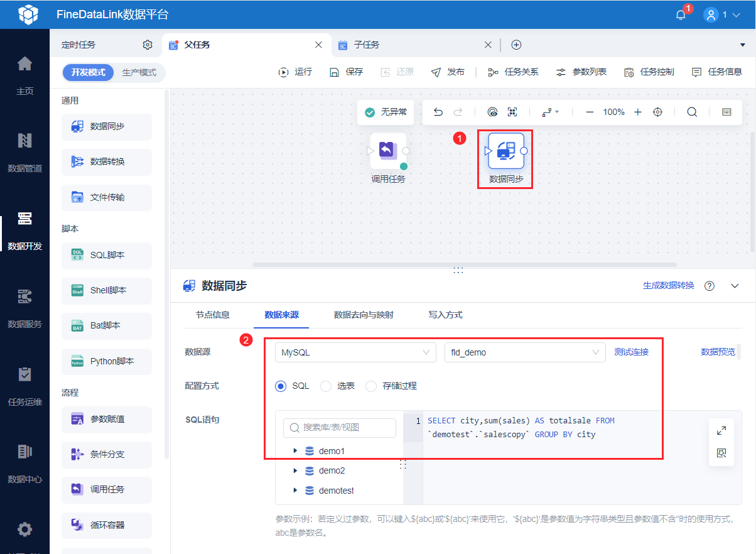The width and height of the screenshot is (756, 554).
Task: Click the notification bell icon
Action: click(x=681, y=15)
